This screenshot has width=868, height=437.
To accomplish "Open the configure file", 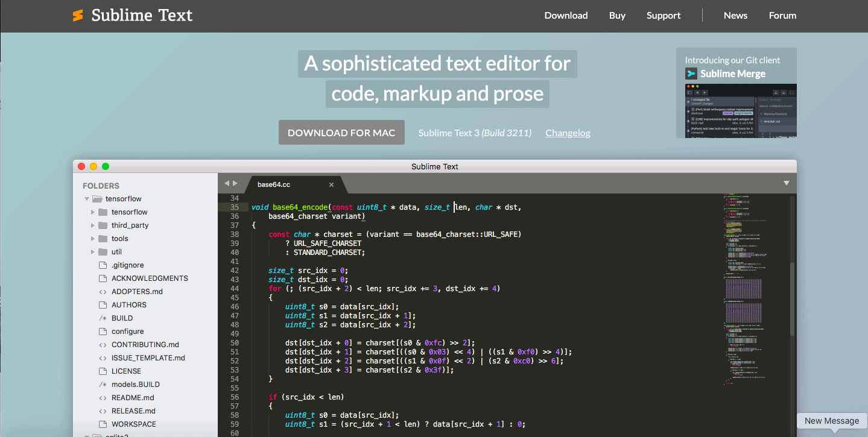I will click(x=127, y=332).
